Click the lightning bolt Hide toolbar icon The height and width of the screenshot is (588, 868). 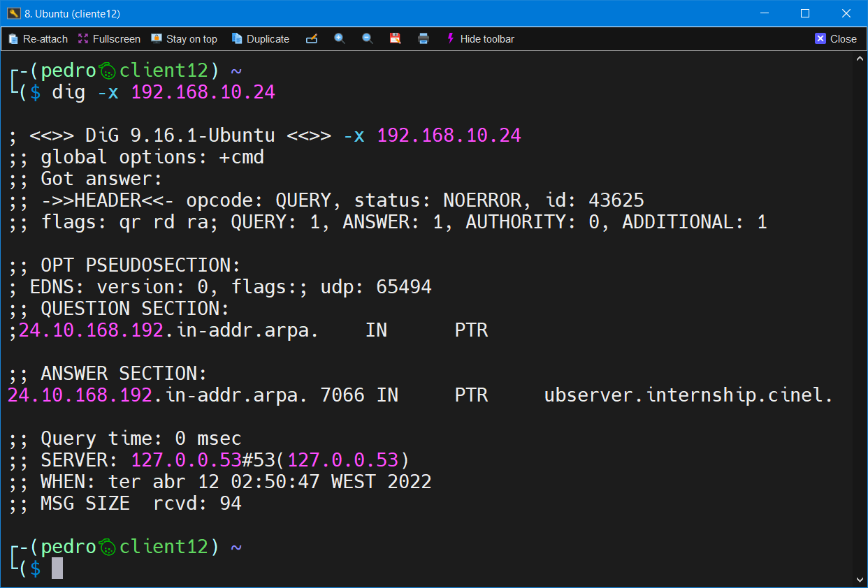[450, 39]
